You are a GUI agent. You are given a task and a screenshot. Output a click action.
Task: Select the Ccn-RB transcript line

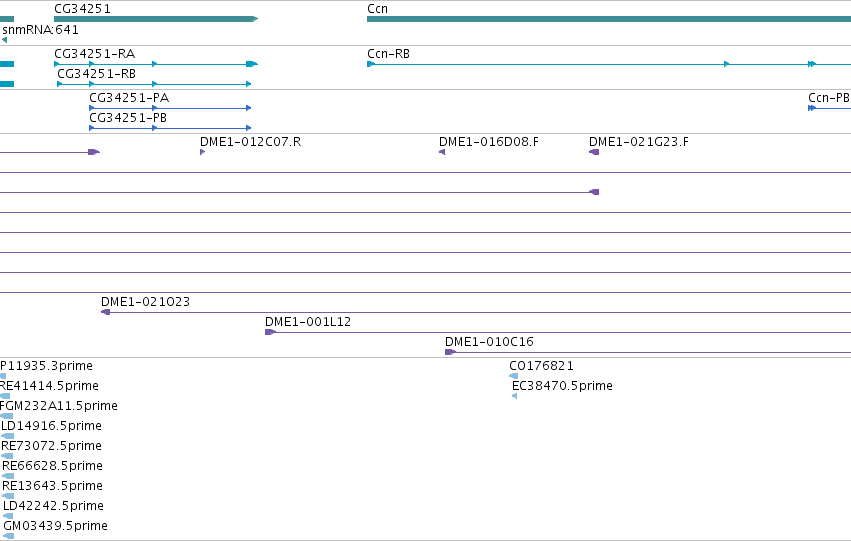pos(609,64)
